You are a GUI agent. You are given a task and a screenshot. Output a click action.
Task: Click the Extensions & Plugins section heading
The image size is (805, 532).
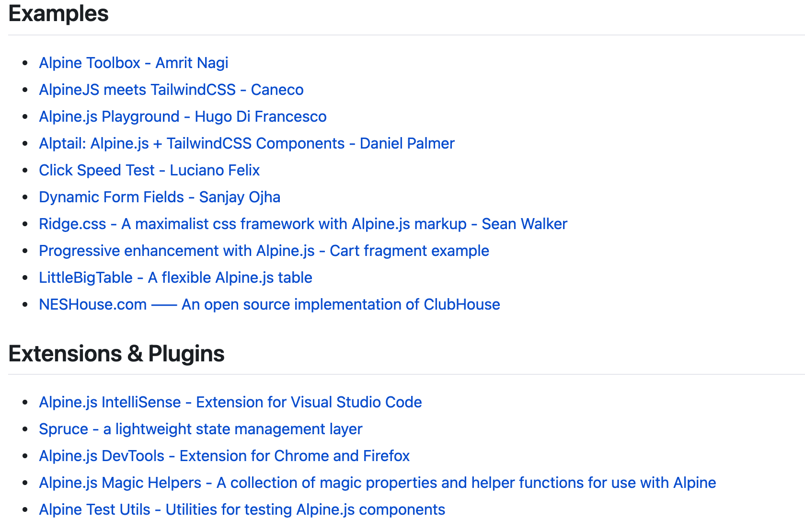click(116, 354)
